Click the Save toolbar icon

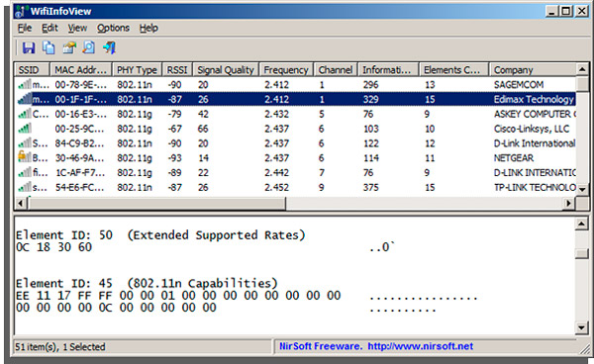(x=29, y=47)
